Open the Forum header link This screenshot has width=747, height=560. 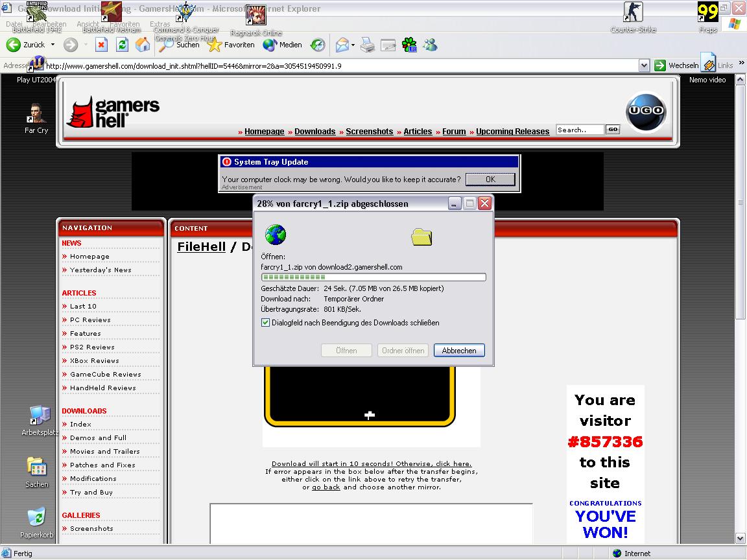454,132
